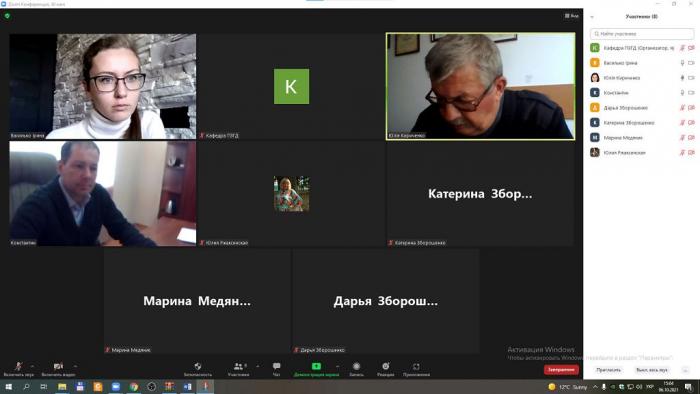Click green K avatar of Кафедра ПГД tile
This screenshot has width=700, height=394.
(x=291, y=86)
